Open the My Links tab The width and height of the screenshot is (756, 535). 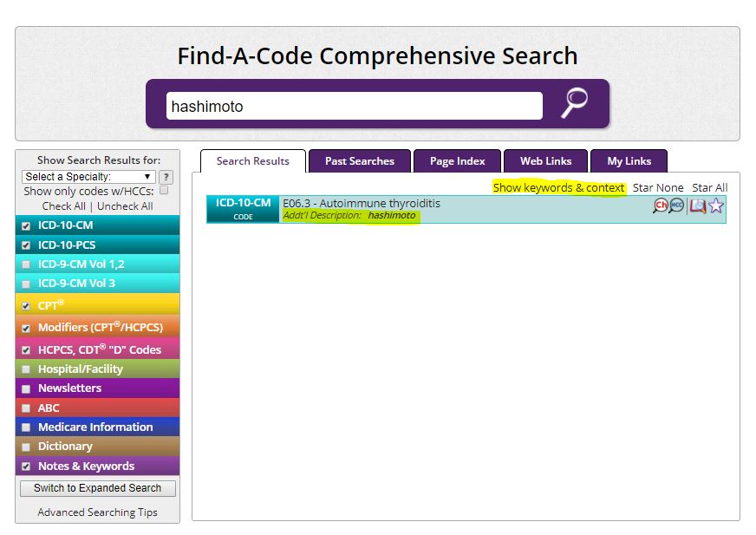coord(629,161)
